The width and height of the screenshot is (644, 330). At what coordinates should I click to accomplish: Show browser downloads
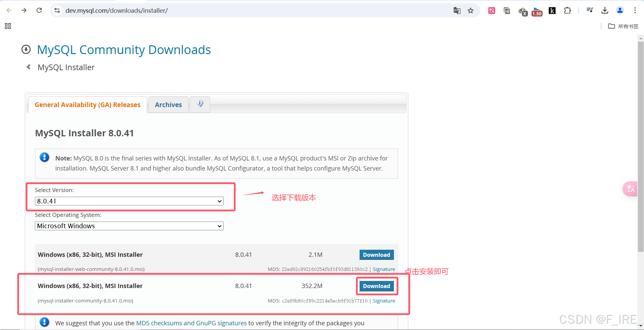click(x=605, y=10)
